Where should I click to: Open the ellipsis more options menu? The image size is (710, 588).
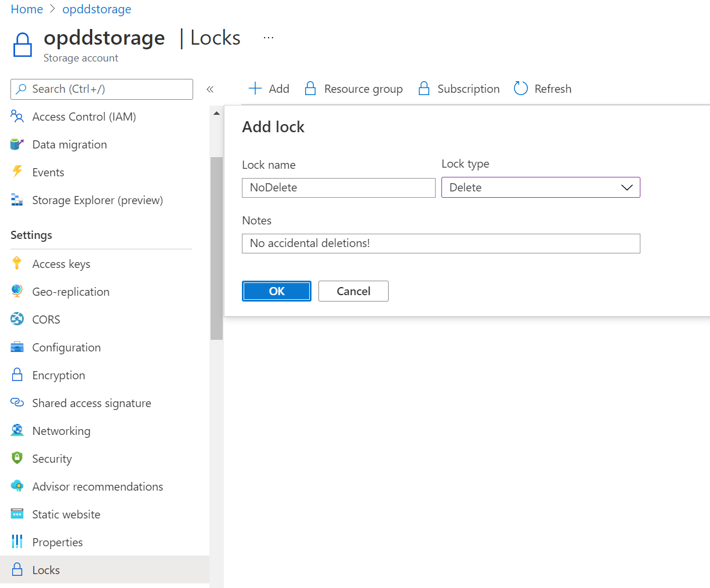click(x=268, y=38)
